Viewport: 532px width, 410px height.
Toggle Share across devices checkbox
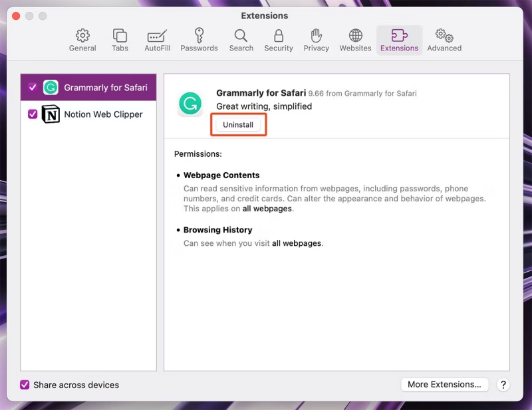coord(25,385)
